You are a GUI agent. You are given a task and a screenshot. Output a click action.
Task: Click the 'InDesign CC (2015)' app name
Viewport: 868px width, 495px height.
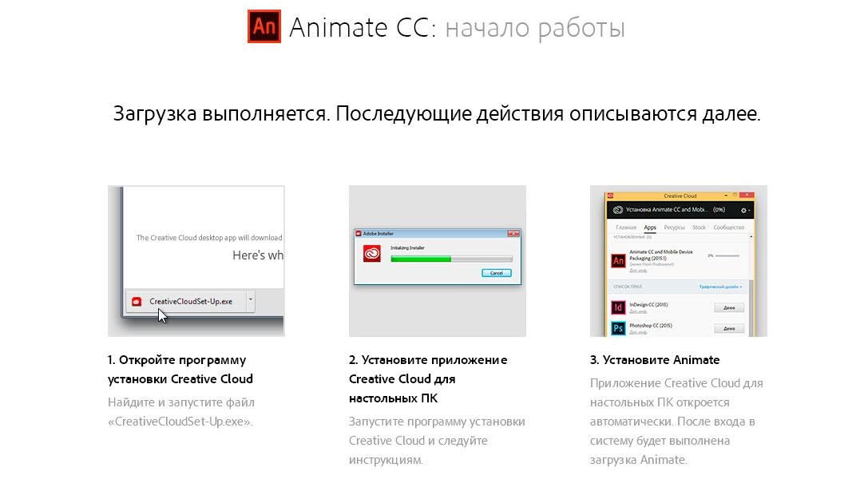(648, 304)
